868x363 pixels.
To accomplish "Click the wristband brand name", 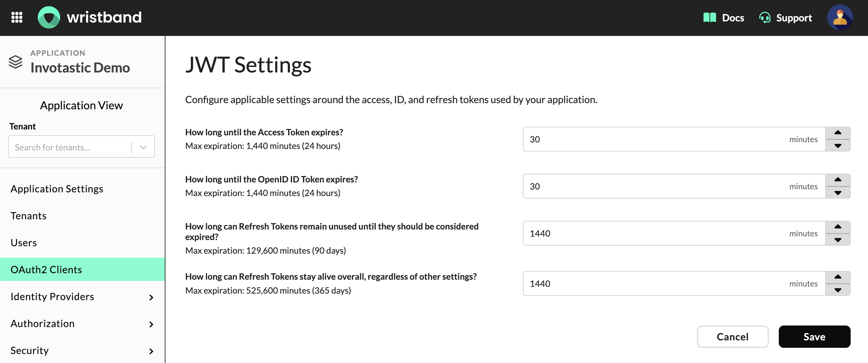I will (104, 18).
